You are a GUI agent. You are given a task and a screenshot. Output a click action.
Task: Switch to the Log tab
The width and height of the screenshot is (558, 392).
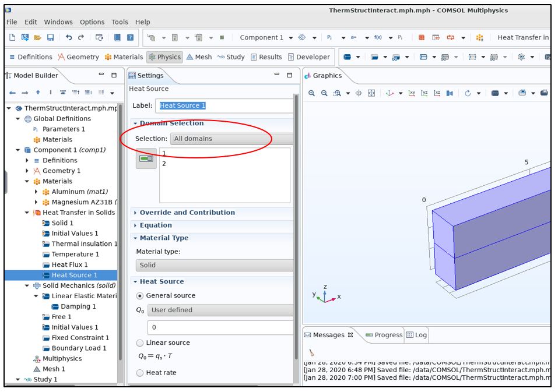(416, 335)
